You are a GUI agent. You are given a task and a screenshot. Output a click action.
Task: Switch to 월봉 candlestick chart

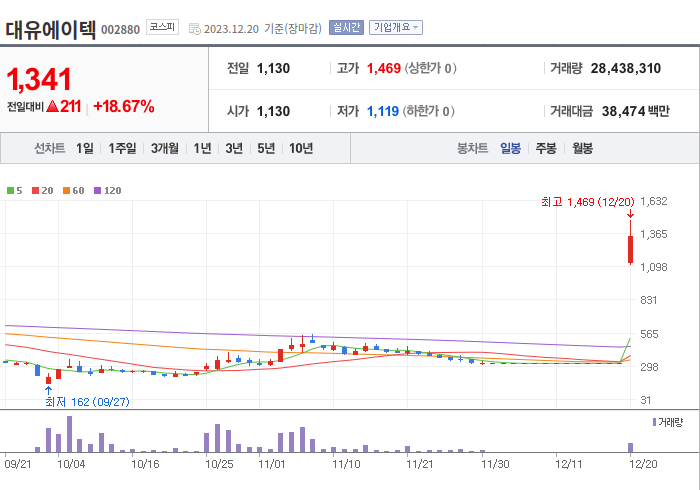[583, 148]
